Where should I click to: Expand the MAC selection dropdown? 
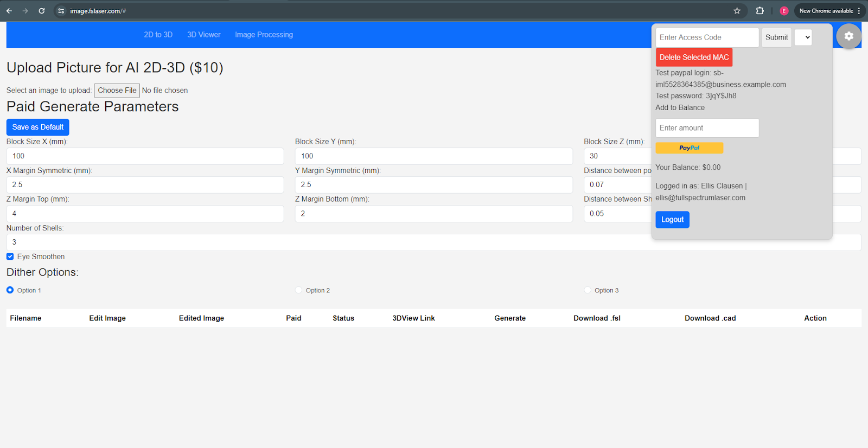(x=803, y=37)
